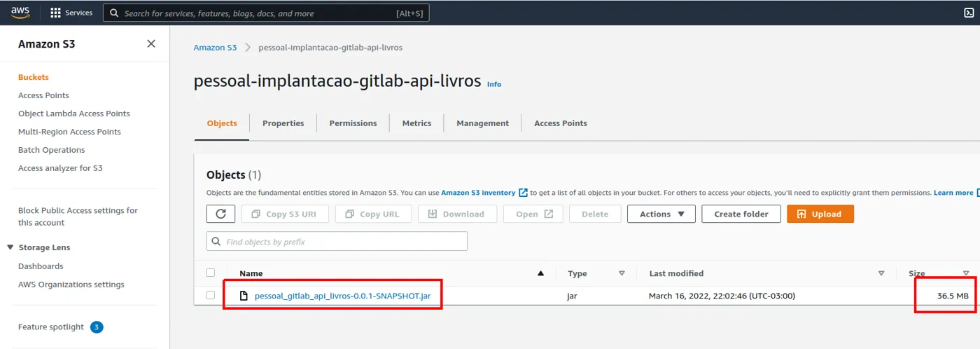Click the Feature spotlight badge showing 3
The height and width of the screenshot is (349, 980).
97,327
